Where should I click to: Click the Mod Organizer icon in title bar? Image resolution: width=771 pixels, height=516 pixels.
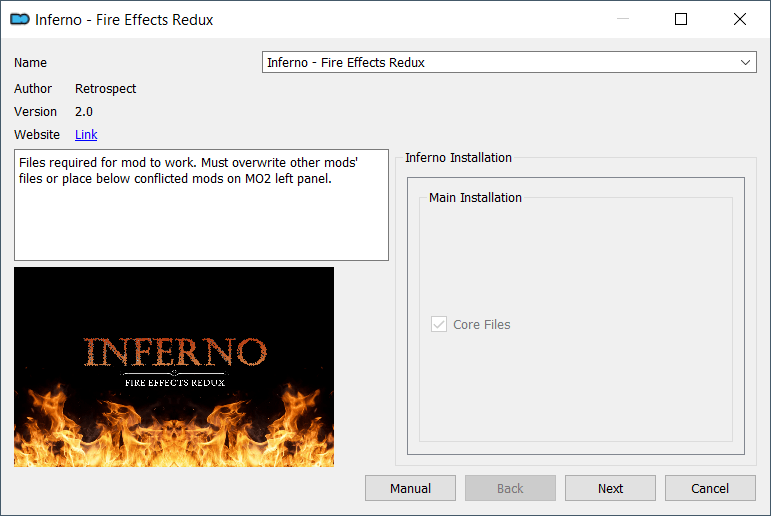click(x=20, y=19)
